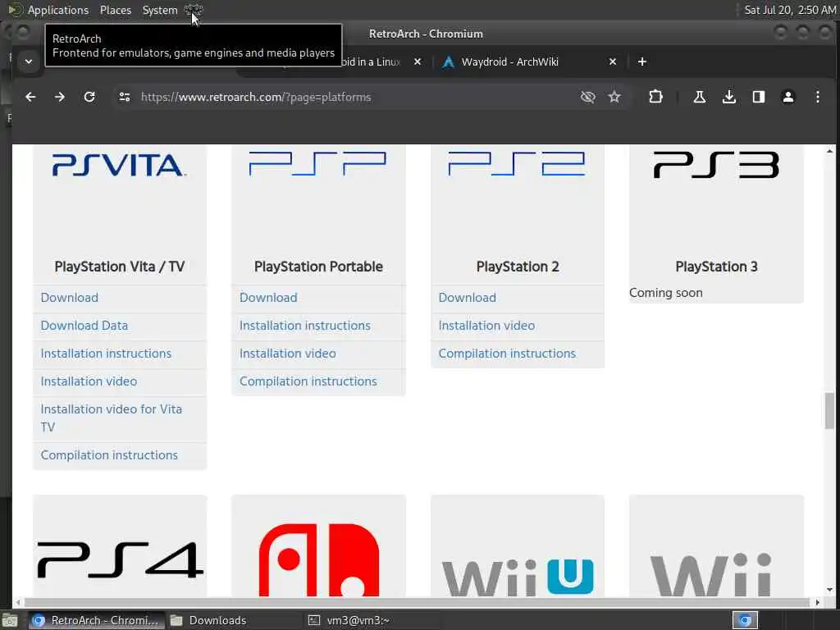Open PlayStation 2 Installation video
The image size is (840, 630).
click(x=486, y=326)
